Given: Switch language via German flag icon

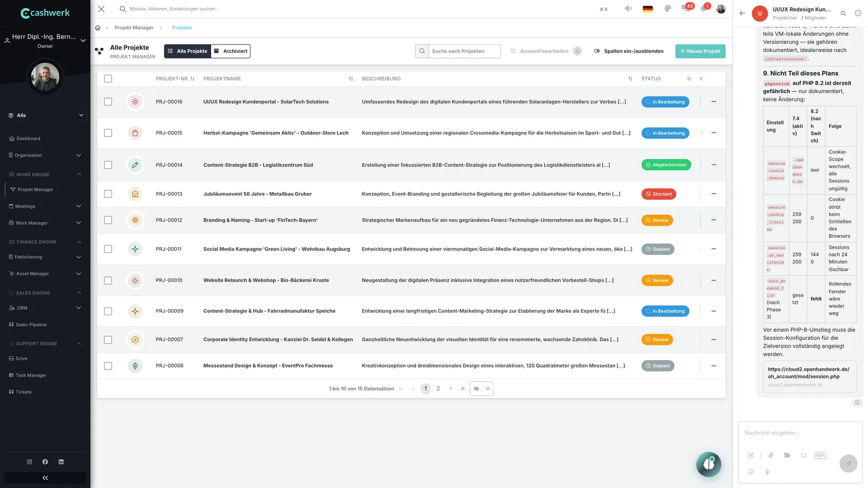Looking at the screenshot, I should click(x=648, y=9).
